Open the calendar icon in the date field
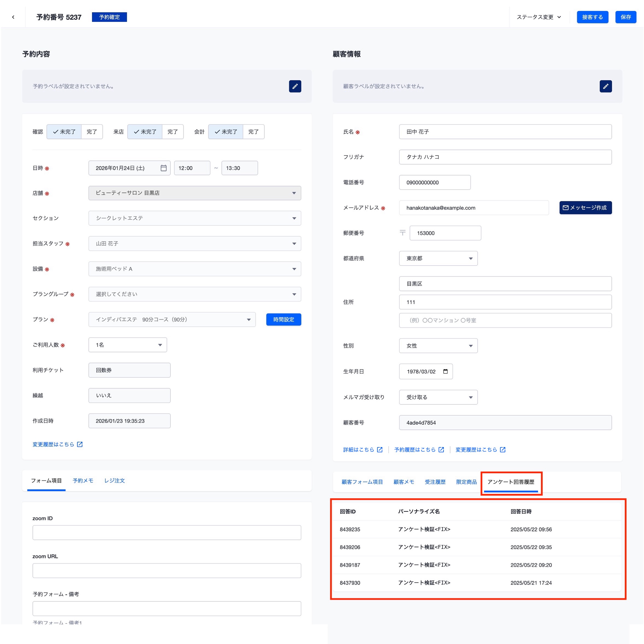644x644 pixels. (164, 168)
